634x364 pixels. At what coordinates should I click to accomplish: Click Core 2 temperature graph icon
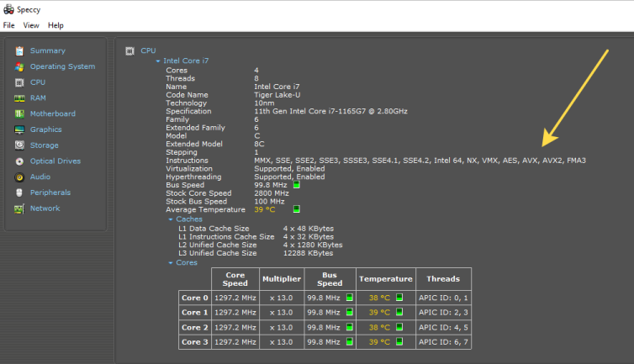[399, 327]
